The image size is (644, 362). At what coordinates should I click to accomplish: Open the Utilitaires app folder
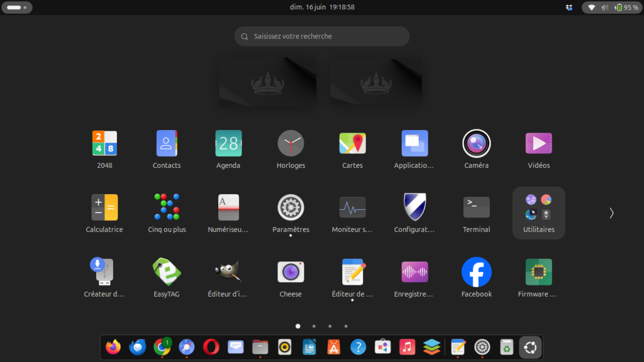(x=538, y=213)
